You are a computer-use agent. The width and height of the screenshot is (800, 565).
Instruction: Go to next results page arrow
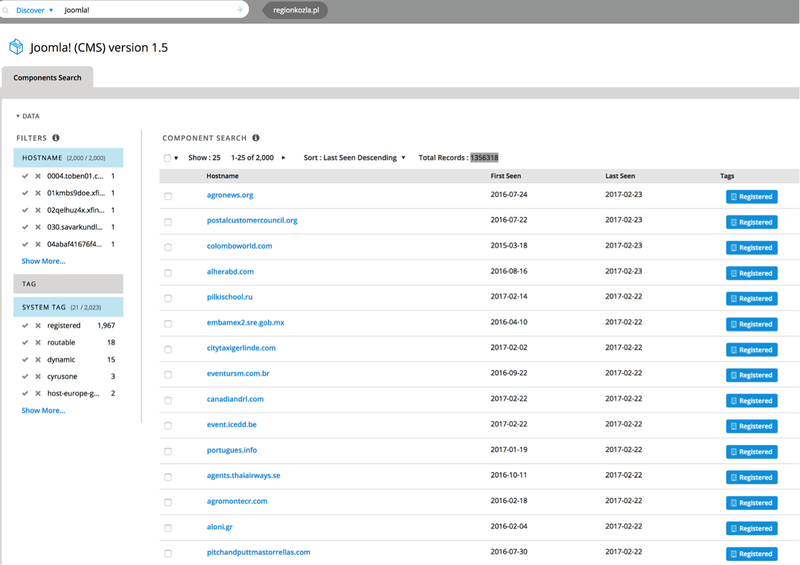point(284,158)
